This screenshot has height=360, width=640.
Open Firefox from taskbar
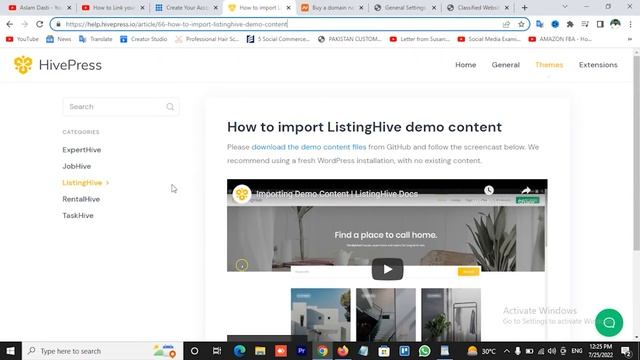click(x=343, y=351)
